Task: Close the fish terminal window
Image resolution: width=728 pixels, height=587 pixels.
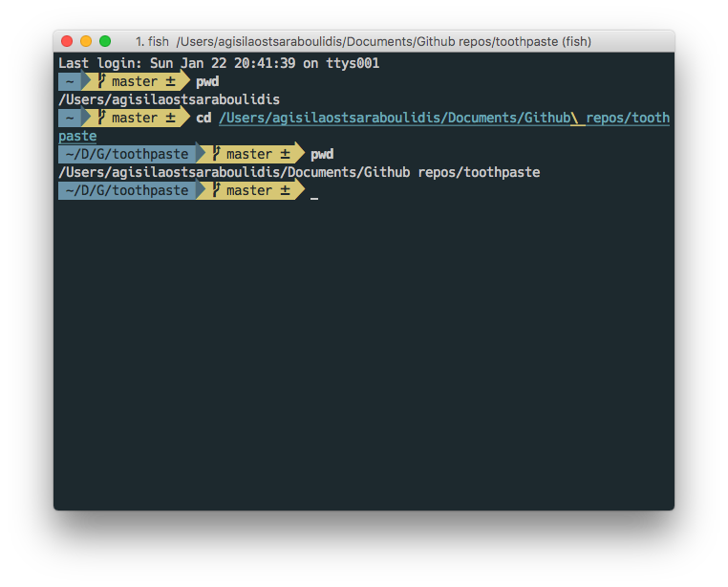Action: pyautogui.click(x=67, y=41)
